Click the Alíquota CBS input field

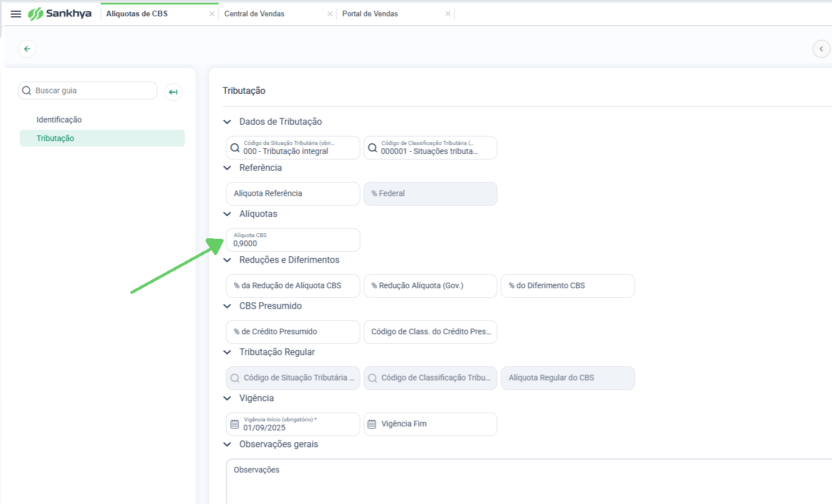(x=293, y=240)
